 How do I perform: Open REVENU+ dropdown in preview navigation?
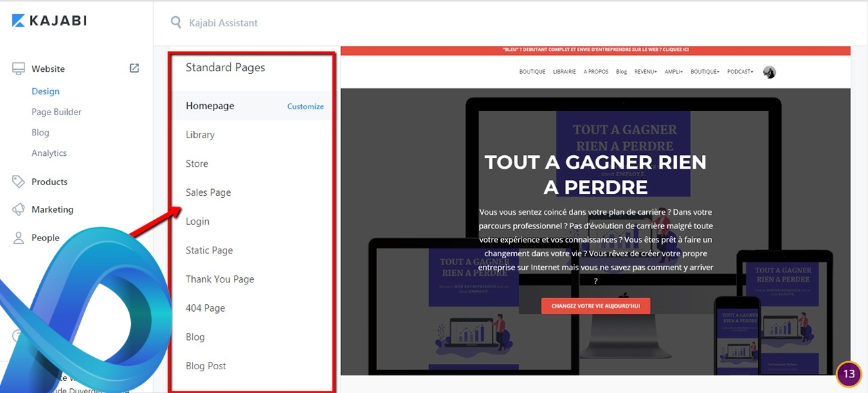click(646, 72)
